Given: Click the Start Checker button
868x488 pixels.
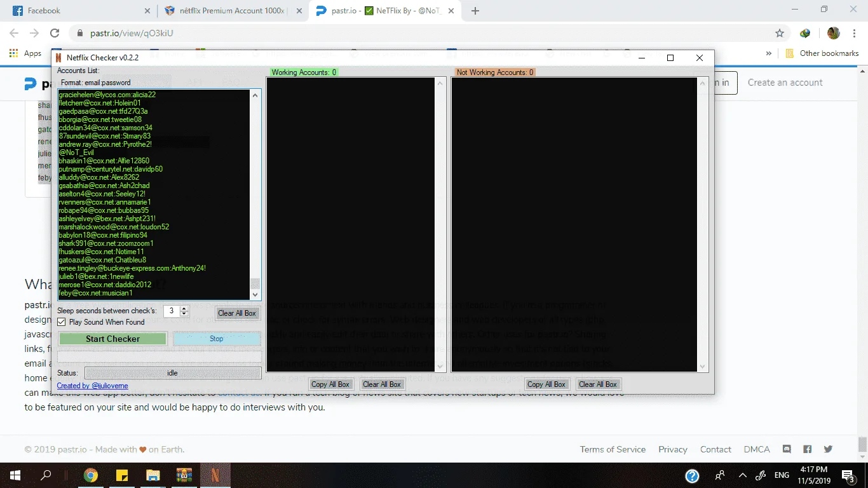Looking at the screenshot, I should point(112,339).
